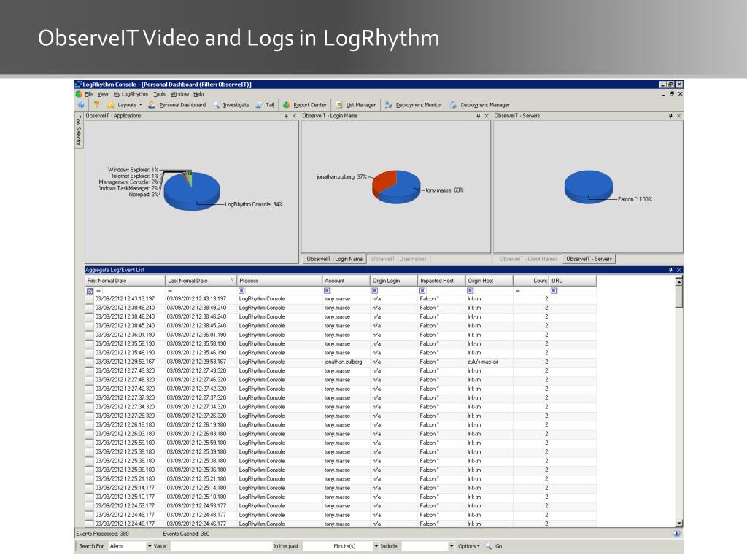
Task: Click the Origin Login column filter icon
Action: coord(375,291)
